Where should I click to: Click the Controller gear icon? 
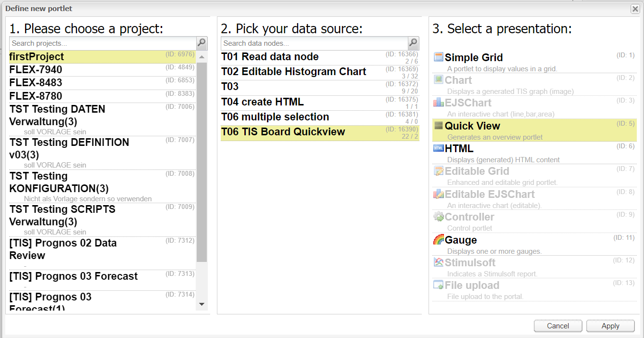pyautogui.click(x=438, y=216)
